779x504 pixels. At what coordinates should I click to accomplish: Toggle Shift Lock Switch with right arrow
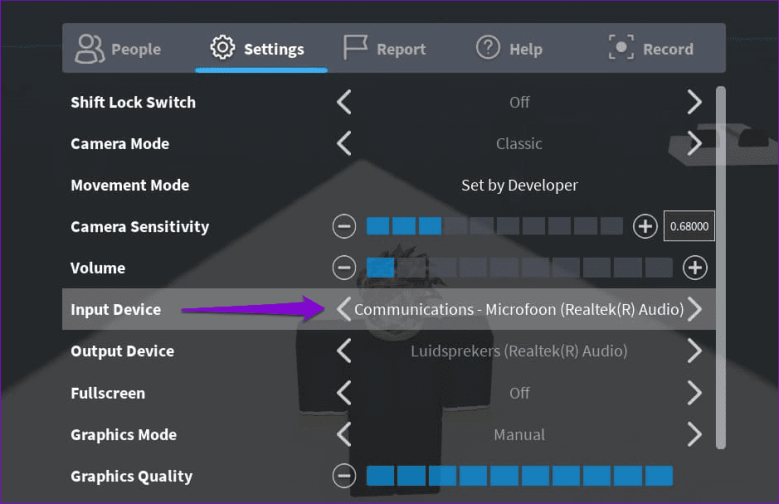pos(695,102)
